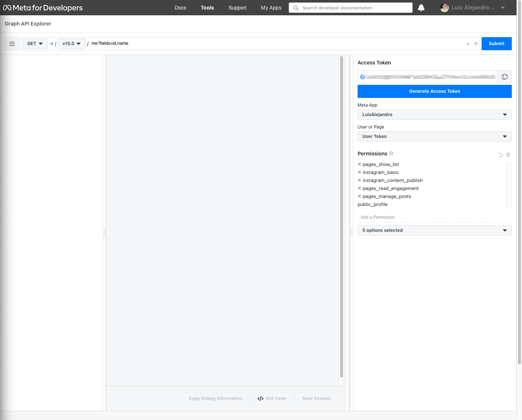522x420 pixels.
Task: Expand the v15.0 API version dropdown
Action: point(72,44)
